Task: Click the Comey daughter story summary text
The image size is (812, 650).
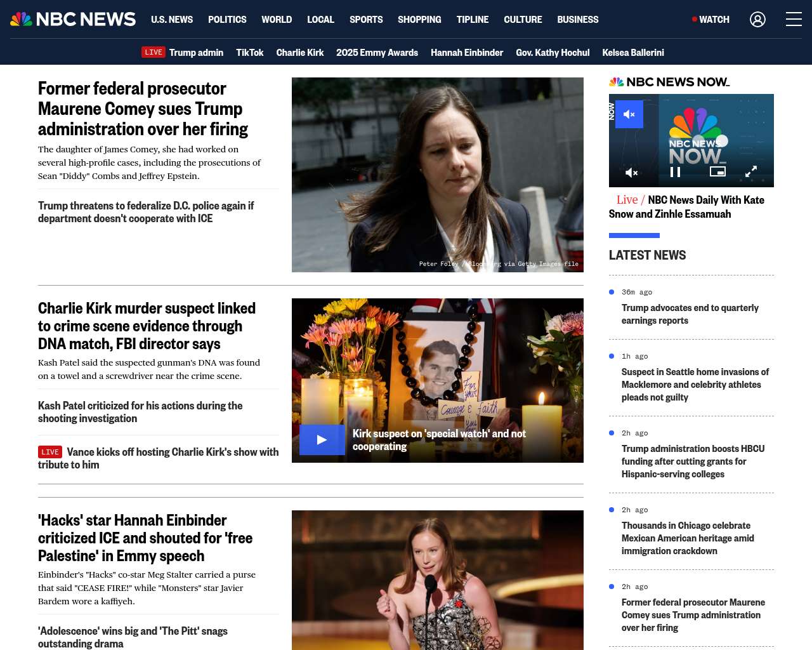Action: pyautogui.click(x=149, y=162)
